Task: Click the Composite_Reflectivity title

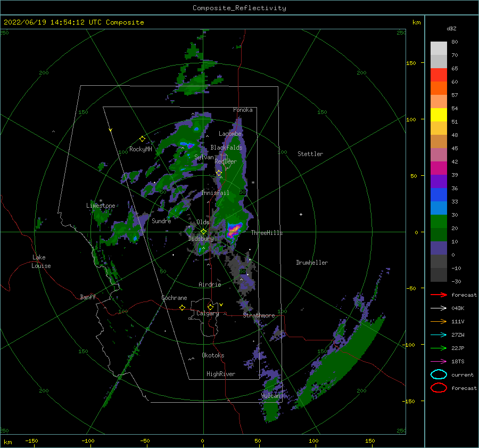Action: [240, 8]
